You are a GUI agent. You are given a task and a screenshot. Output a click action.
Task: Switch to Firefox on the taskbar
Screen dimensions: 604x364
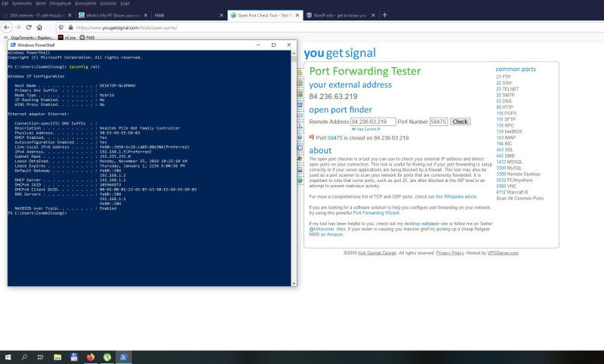[91, 357]
